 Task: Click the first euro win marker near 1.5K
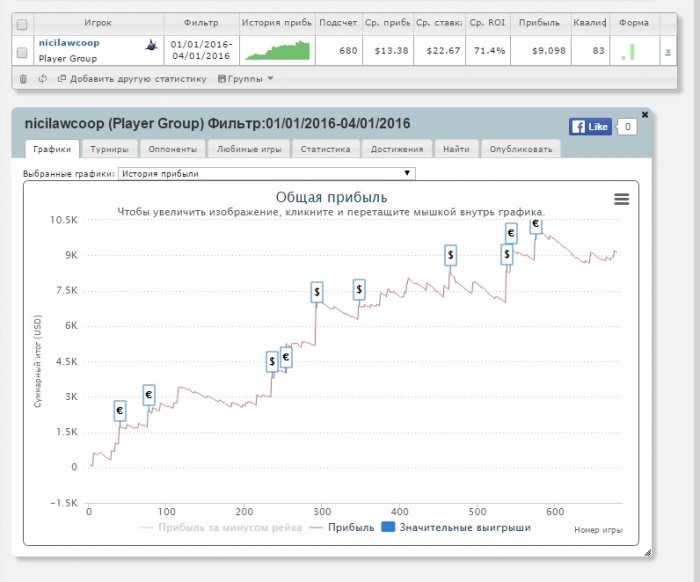click(120, 411)
